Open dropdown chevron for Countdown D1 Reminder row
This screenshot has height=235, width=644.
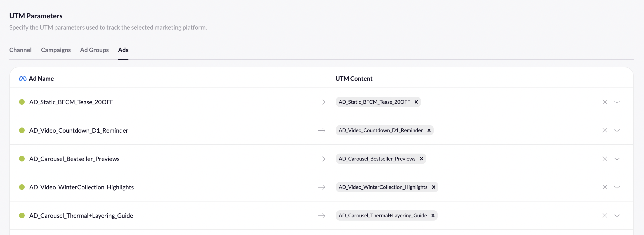tap(617, 131)
